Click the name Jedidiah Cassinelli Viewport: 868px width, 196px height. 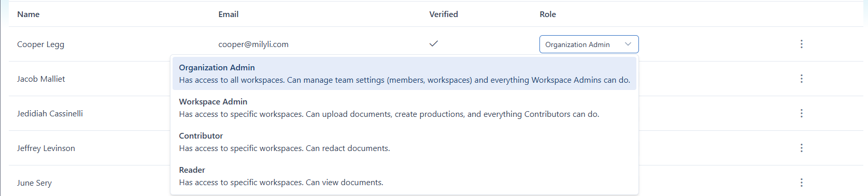point(50,114)
